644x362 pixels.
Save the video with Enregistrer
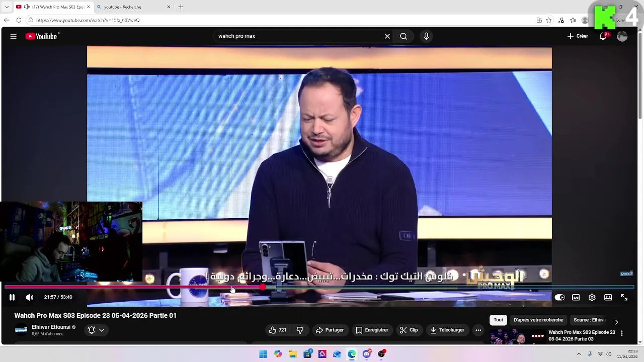pos(372,330)
